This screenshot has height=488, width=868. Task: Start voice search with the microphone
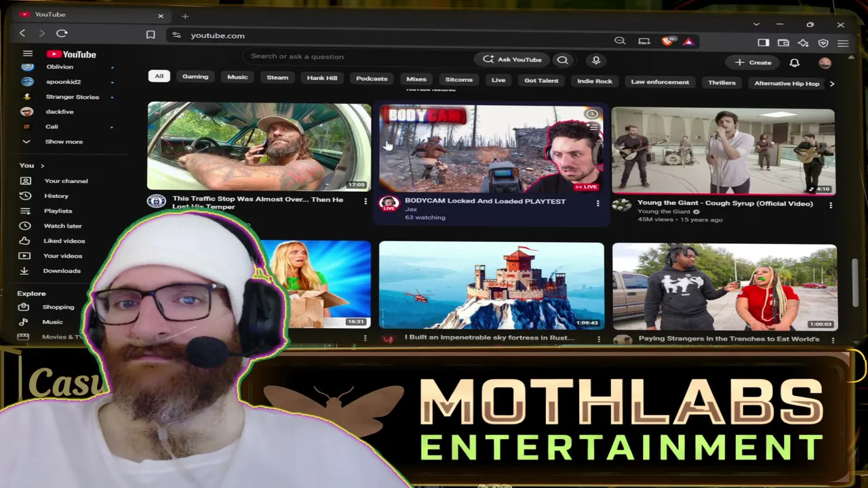[x=596, y=60]
